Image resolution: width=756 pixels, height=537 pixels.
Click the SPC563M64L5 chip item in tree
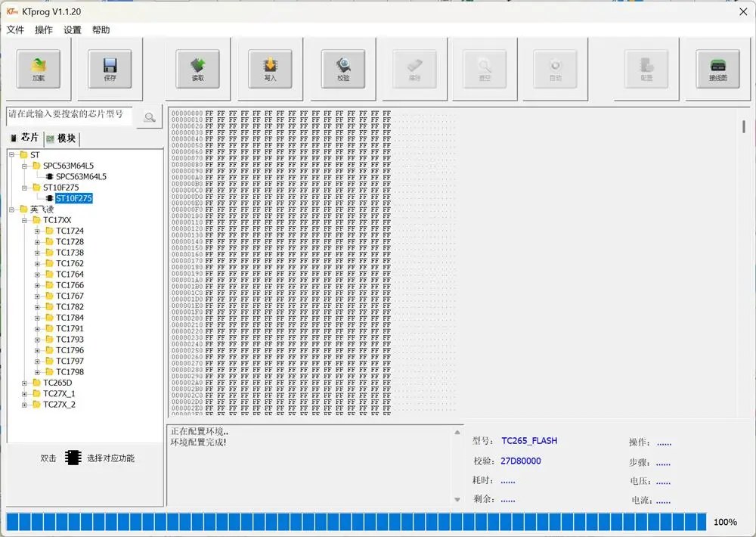(x=81, y=176)
